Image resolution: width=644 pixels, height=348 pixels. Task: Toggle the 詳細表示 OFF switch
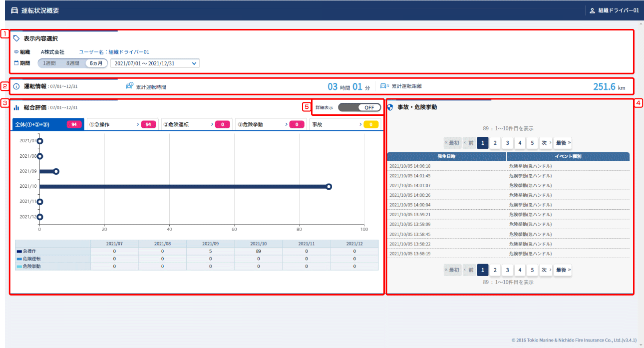[x=359, y=107]
